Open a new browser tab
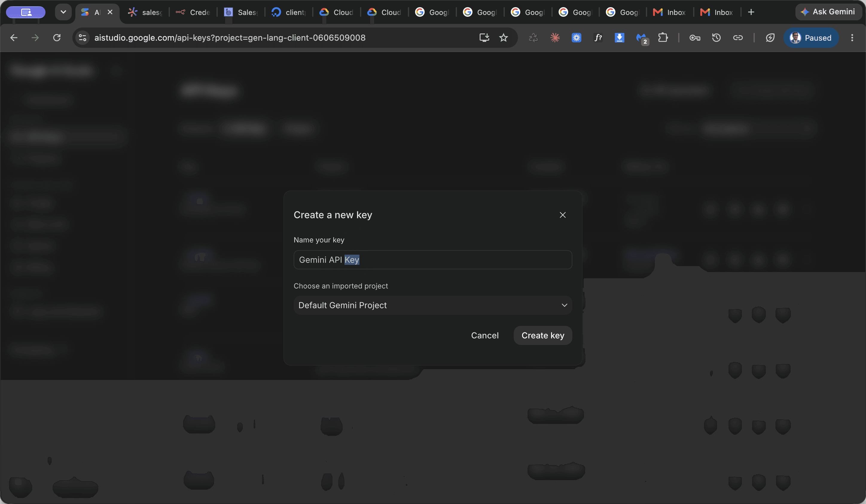Image resolution: width=866 pixels, height=504 pixels. pyautogui.click(x=751, y=12)
